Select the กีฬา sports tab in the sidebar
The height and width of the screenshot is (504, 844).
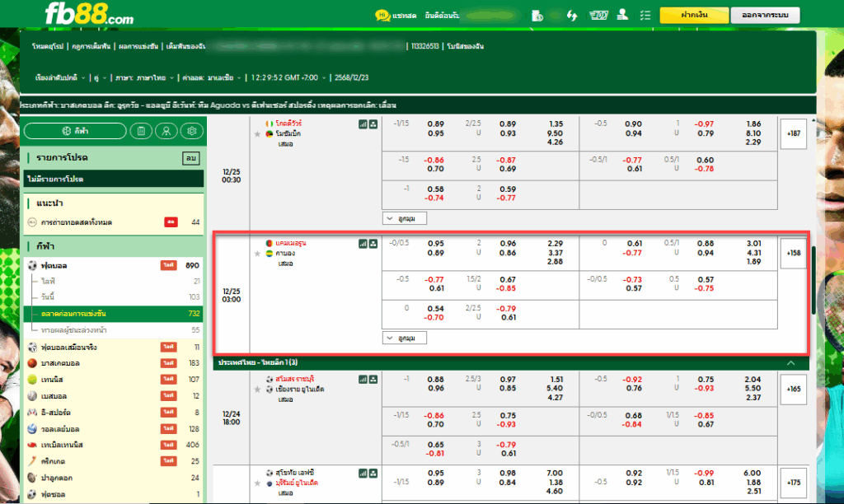coord(75,131)
